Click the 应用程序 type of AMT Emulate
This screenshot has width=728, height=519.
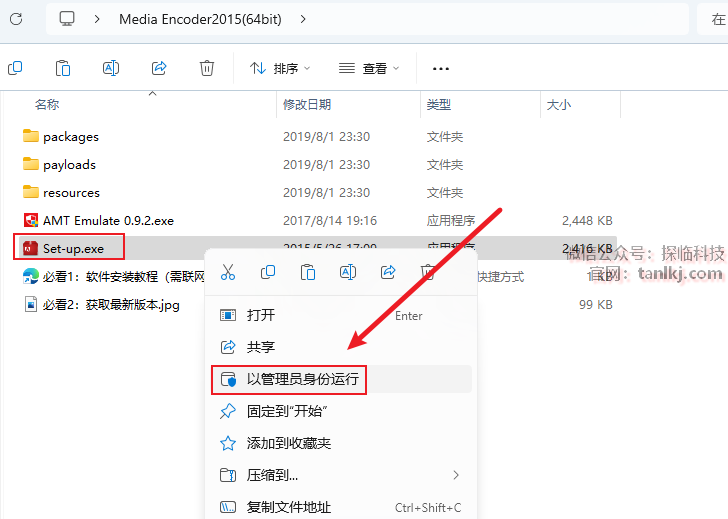coord(451,221)
